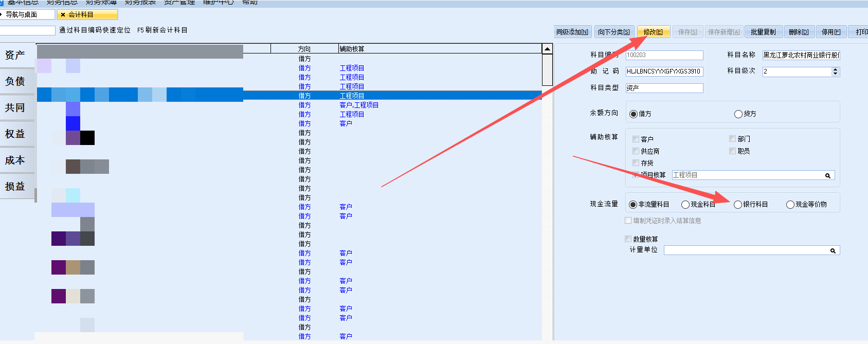Select the 贷方 balance direction
The width and height of the screenshot is (868, 344).
pyautogui.click(x=738, y=114)
